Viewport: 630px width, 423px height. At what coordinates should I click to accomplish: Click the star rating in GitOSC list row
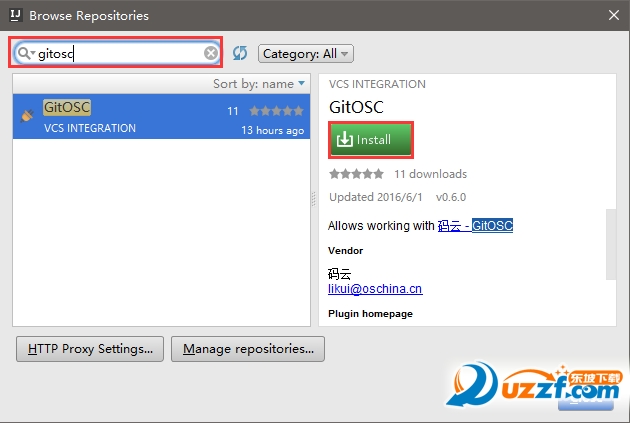276,111
